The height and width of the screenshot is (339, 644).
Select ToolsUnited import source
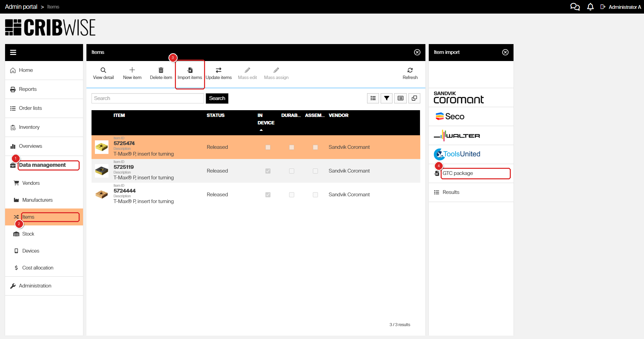point(471,155)
